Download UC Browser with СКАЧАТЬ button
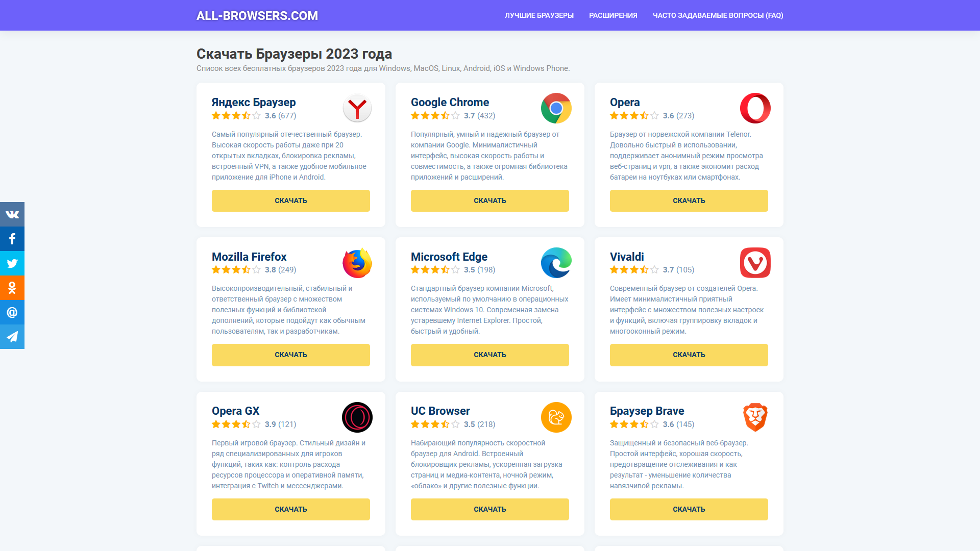 click(x=490, y=509)
